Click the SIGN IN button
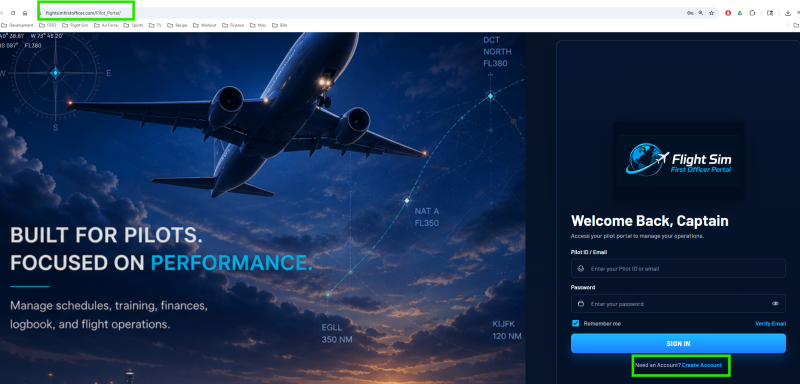This screenshot has width=800, height=384. (x=678, y=343)
